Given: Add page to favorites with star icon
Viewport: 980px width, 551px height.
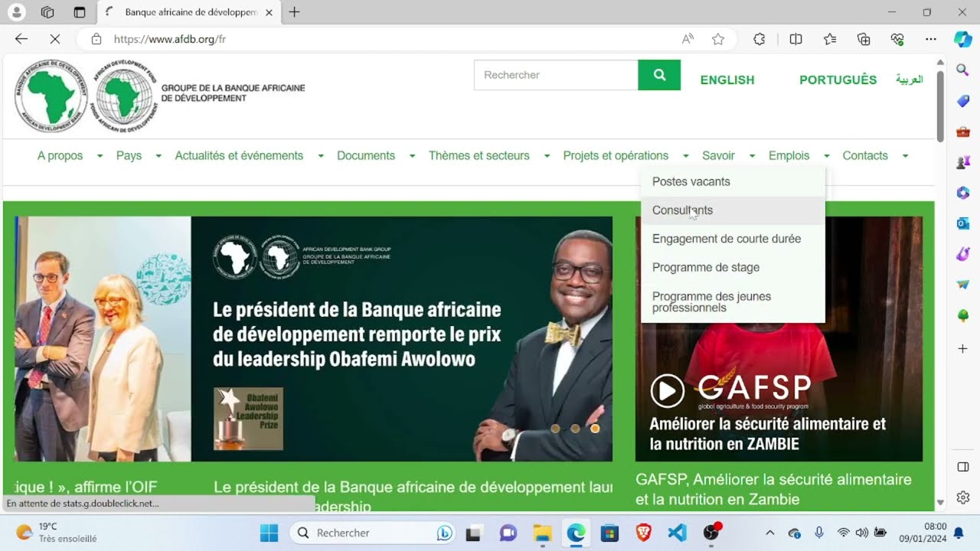Looking at the screenshot, I should click(718, 39).
